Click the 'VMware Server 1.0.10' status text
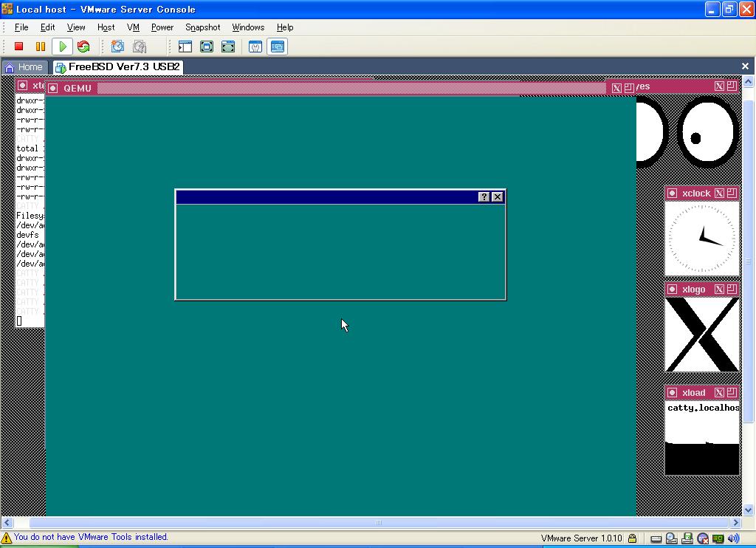The width and height of the screenshot is (756, 548). [x=582, y=538]
